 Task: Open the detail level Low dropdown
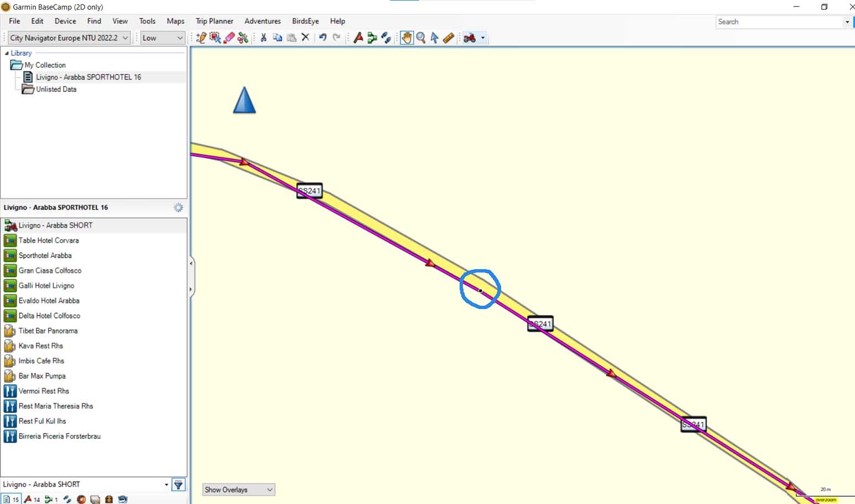pos(162,38)
